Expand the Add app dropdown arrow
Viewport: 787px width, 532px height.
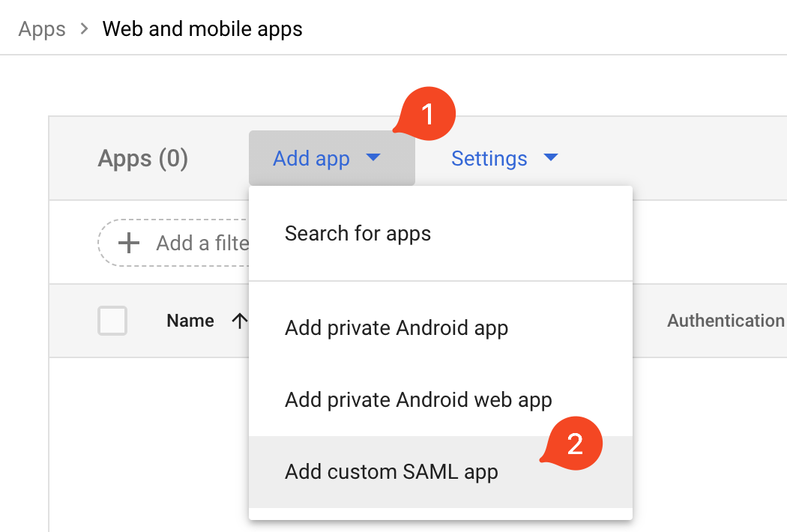click(x=373, y=158)
